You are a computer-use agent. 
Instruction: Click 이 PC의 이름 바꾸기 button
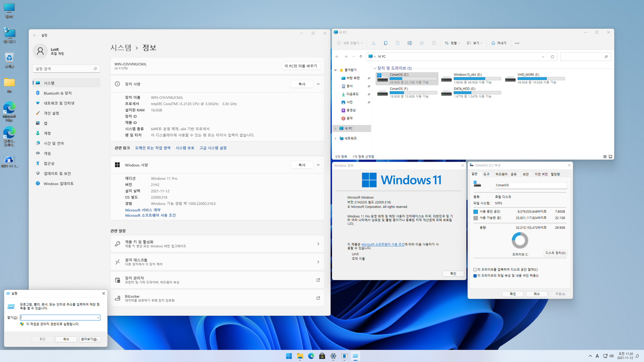(x=300, y=66)
